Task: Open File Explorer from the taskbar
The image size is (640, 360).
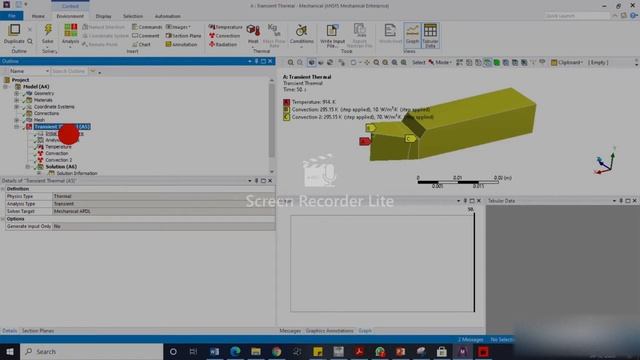Action: tap(256, 351)
